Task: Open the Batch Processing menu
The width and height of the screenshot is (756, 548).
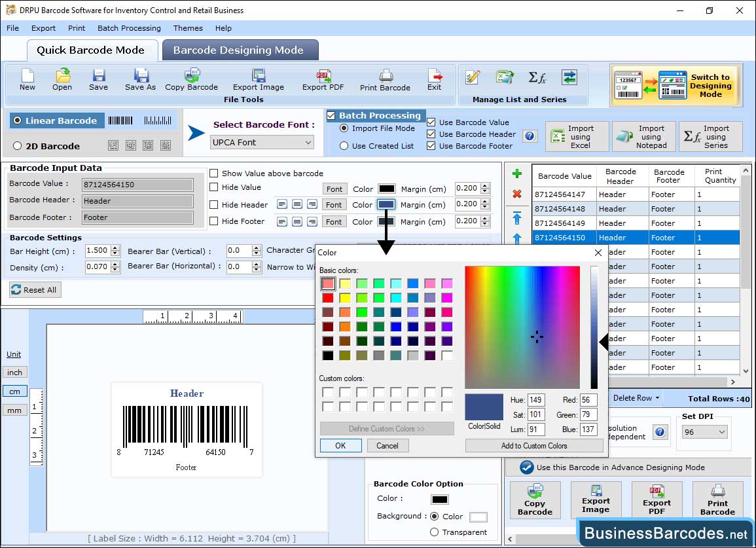Action: 129,28
